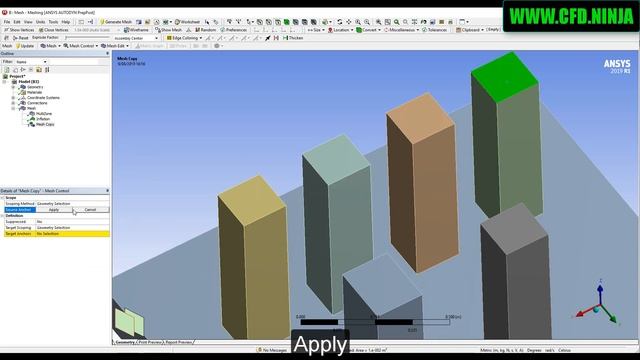
Task: Open the Clipboard dropdown
Action: [x=470, y=30]
